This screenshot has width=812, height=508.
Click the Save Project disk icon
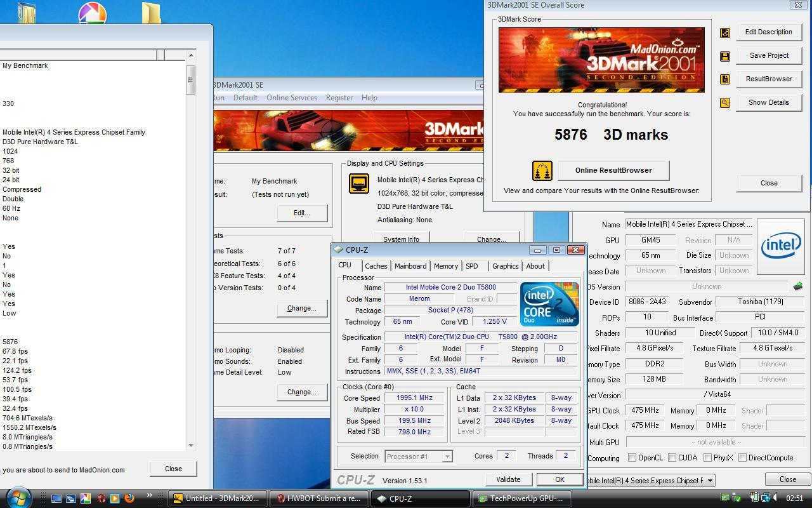point(725,57)
